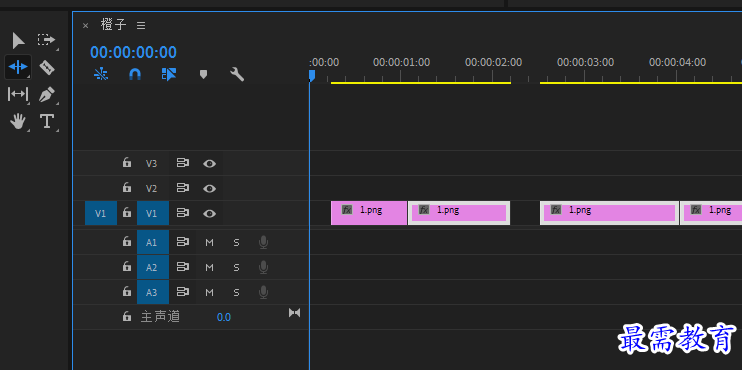Viewport: 742px width, 370px height.
Task: Select the Slip tool
Action: [x=18, y=95]
